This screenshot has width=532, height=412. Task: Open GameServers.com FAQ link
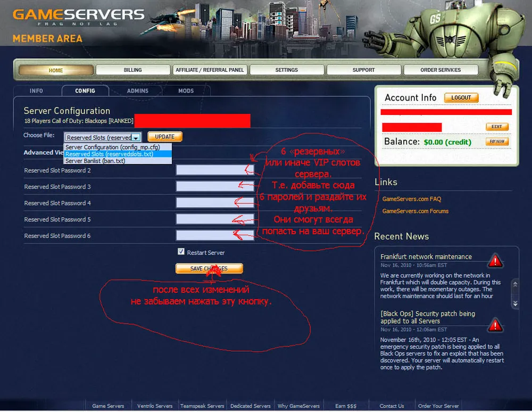coord(412,199)
